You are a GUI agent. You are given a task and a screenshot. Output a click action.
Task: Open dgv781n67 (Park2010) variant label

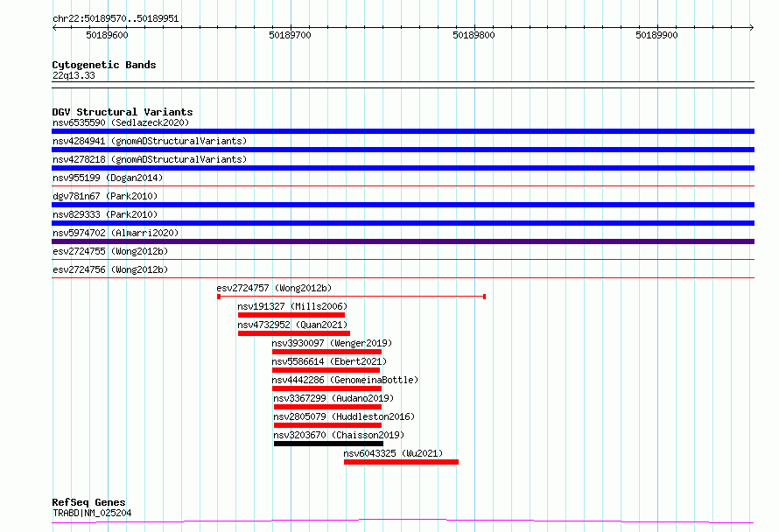click(105, 196)
